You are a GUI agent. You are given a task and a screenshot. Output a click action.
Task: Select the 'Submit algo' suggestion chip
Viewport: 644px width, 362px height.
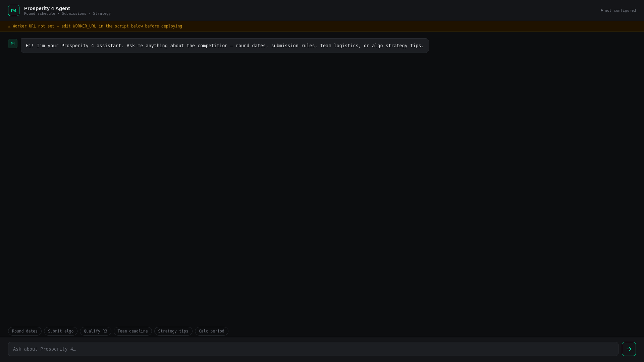(61, 331)
